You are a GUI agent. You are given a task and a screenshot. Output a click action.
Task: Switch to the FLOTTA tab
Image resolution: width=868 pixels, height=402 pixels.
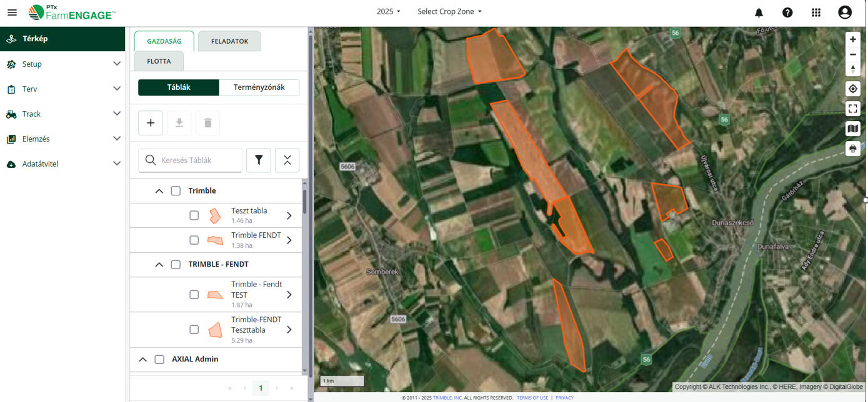[x=159, y=61]
